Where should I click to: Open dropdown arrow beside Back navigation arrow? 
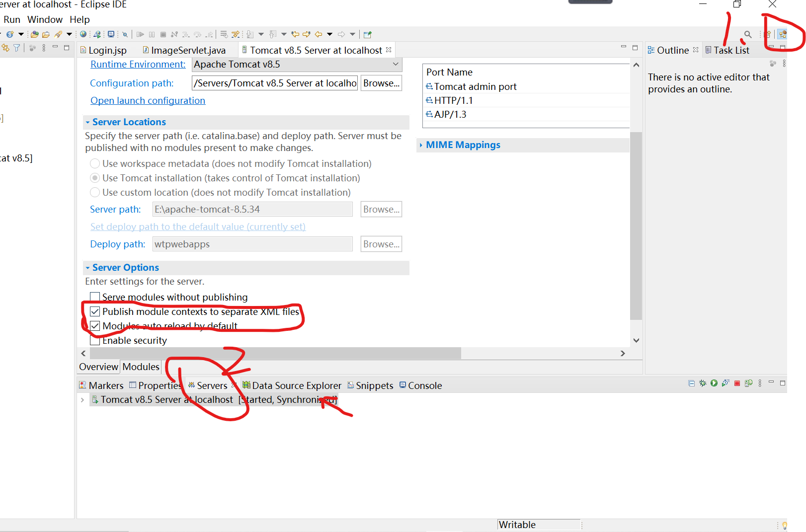[x=329, y=34]
